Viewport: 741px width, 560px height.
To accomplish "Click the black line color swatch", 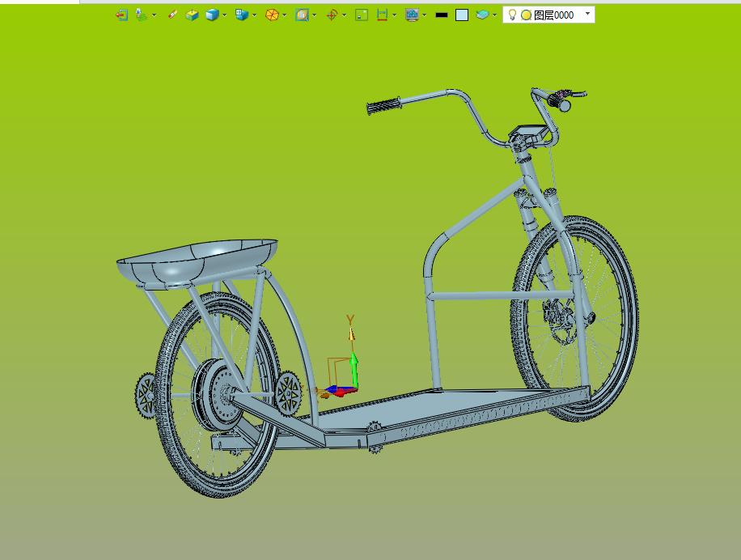I will pos(442,15).
